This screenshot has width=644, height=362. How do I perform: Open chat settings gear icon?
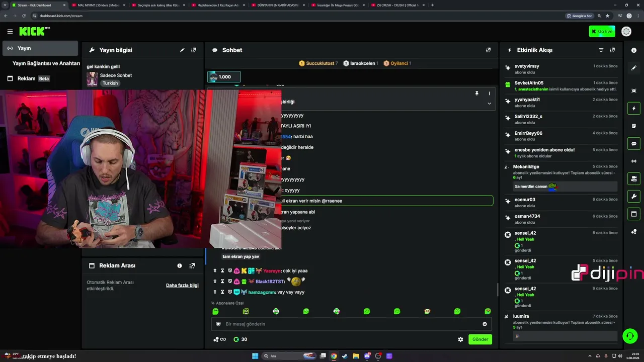tap(460, 339)
